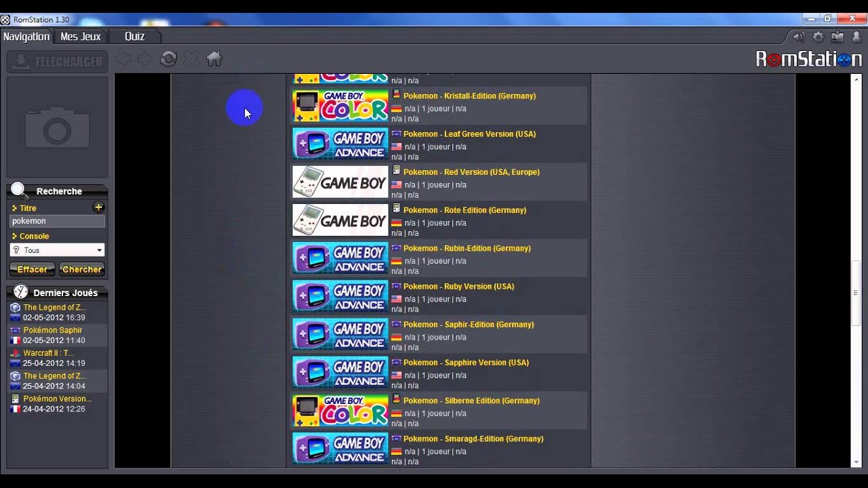Click the Effacer button
The image size is (868, 488).
tap(33, 269)
